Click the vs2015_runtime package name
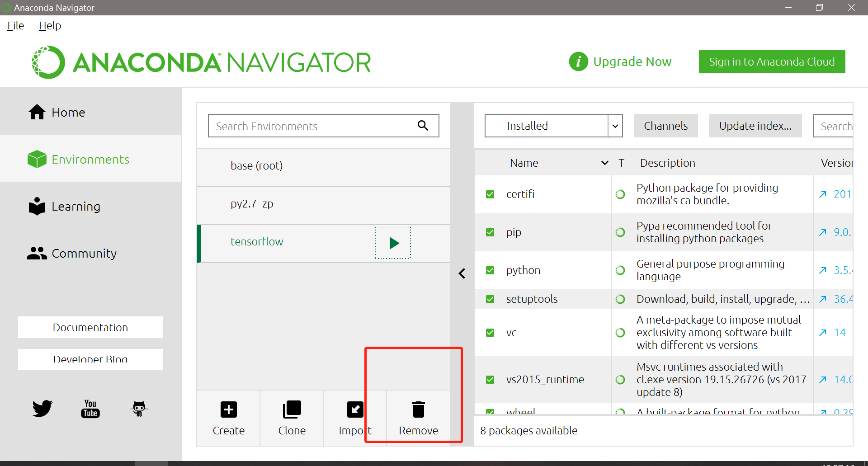Screen dimensions: 868x466 (x=545, y=380)
